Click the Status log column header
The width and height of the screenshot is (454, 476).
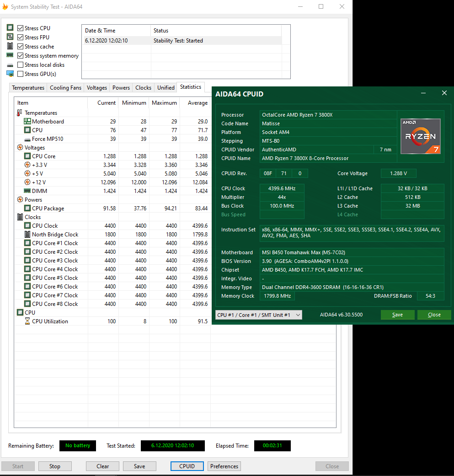(x=216, y=31)
